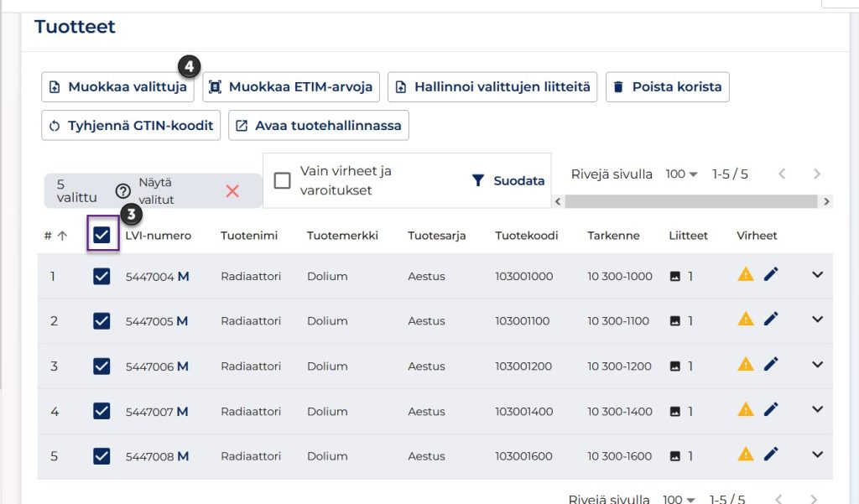
Task: Click the warning triangle in row 3
Action: tap(745, 365)
